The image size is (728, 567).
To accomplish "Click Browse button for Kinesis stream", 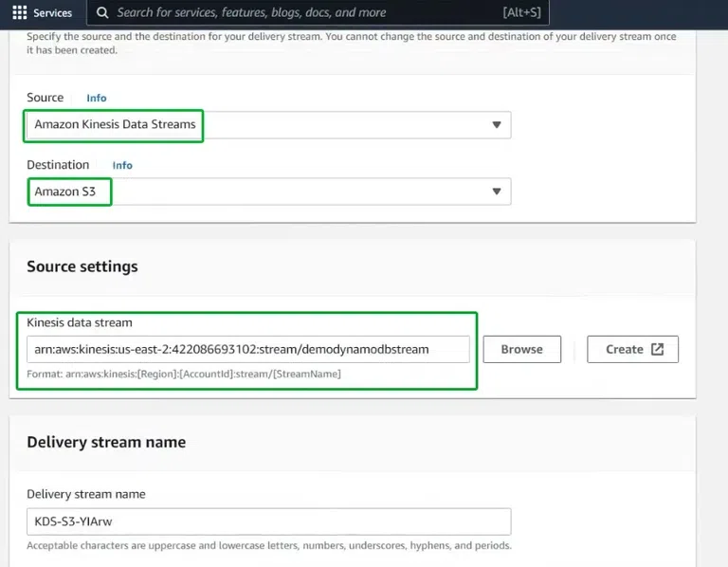I will tap(522, 349).
